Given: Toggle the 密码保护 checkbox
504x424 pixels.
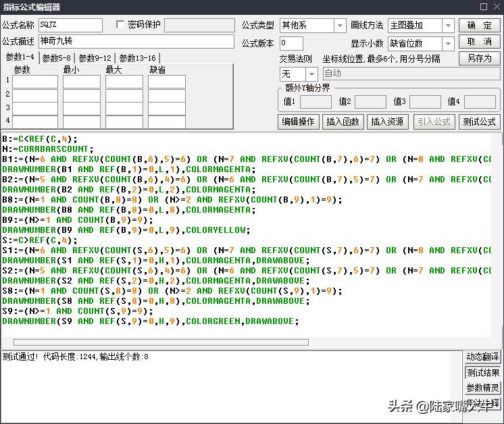Looking at the screenshot, I should [121, 25].
